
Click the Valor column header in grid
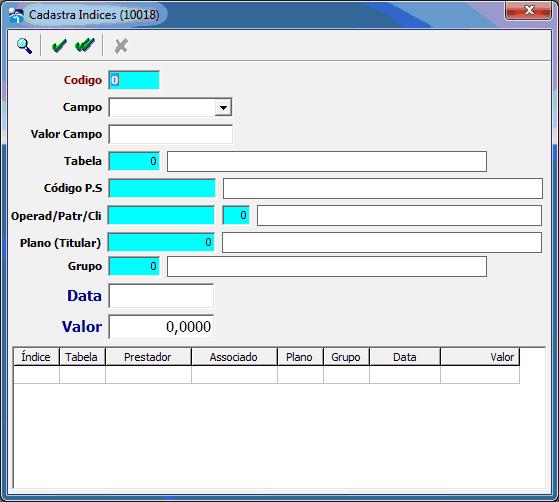pos(480,357)
